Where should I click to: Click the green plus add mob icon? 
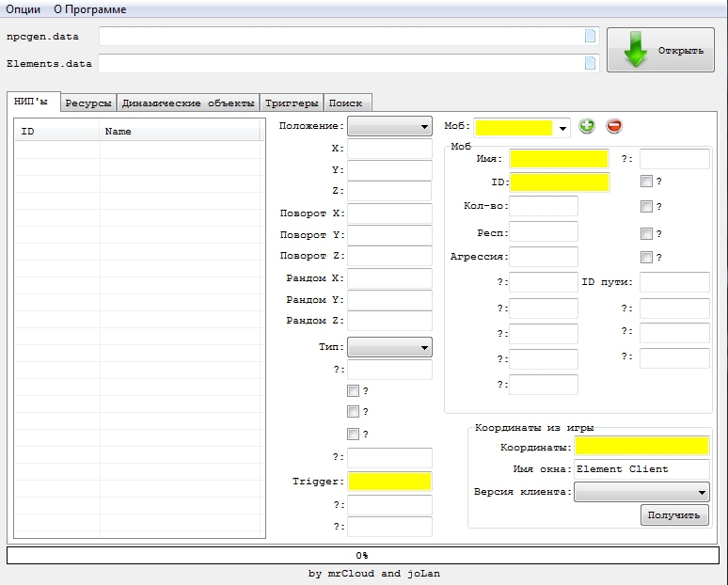[587, 126]
